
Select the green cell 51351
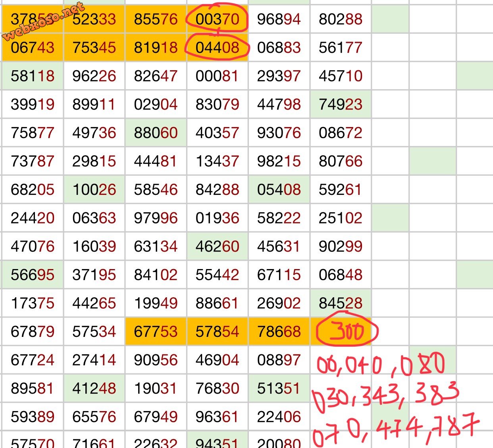279,388
